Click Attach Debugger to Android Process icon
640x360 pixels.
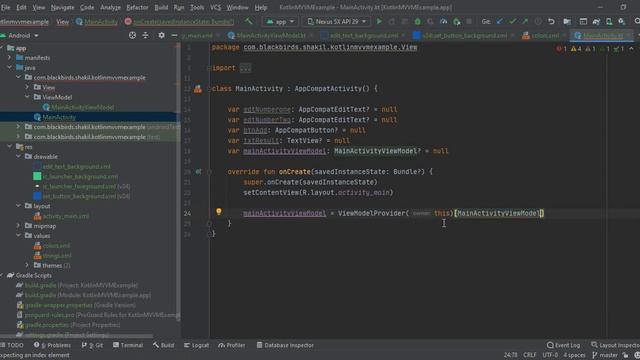click(x=456, y=21)
